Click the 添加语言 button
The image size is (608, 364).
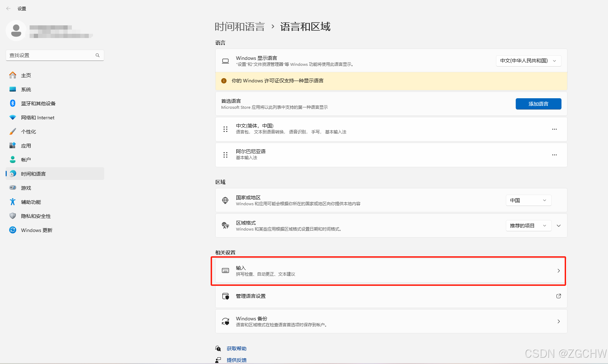coord(538,104)
